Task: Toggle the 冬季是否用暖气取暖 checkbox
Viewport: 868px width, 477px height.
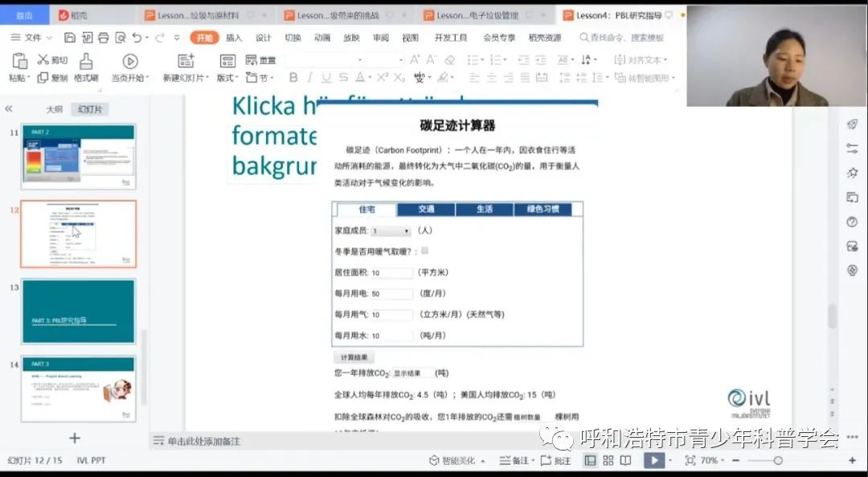Action: click(425, 251)
